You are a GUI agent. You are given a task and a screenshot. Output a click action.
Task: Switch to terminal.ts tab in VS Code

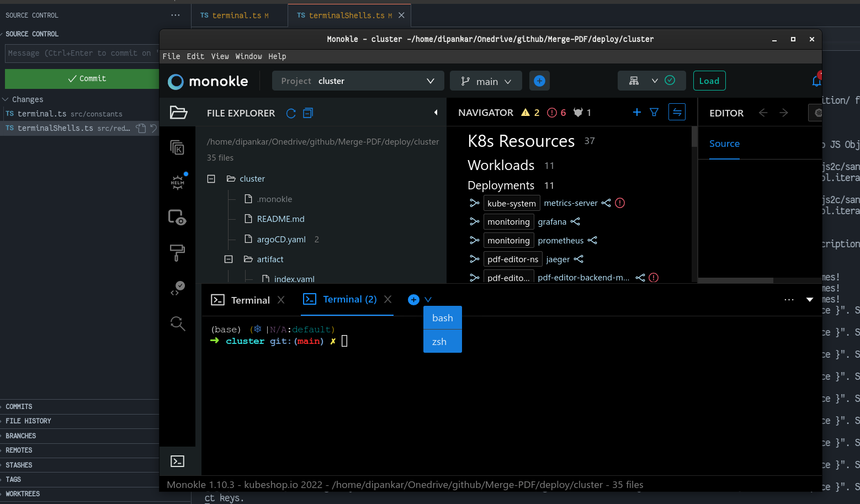coord(239,15)
